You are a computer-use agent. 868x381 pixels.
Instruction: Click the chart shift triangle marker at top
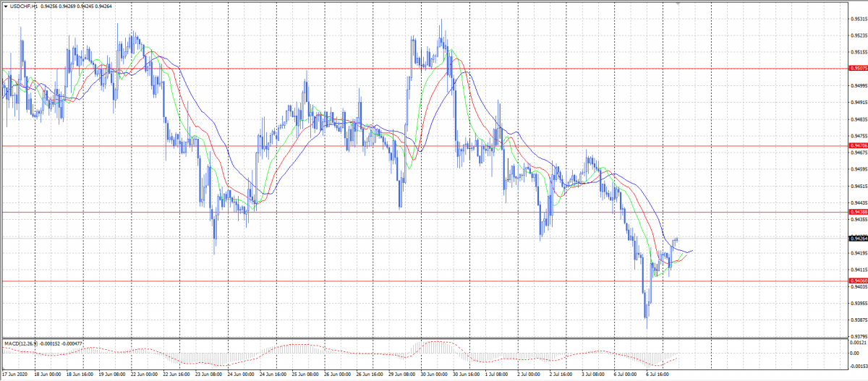click(678, 4)
